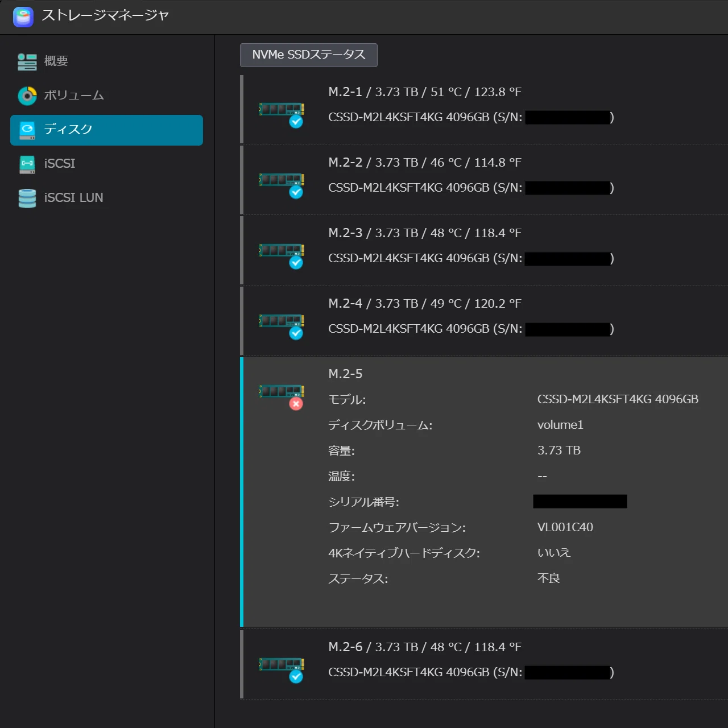The image size is (728, 728).
Task: Click the シリアル番号: label
Action: point(363,502)
